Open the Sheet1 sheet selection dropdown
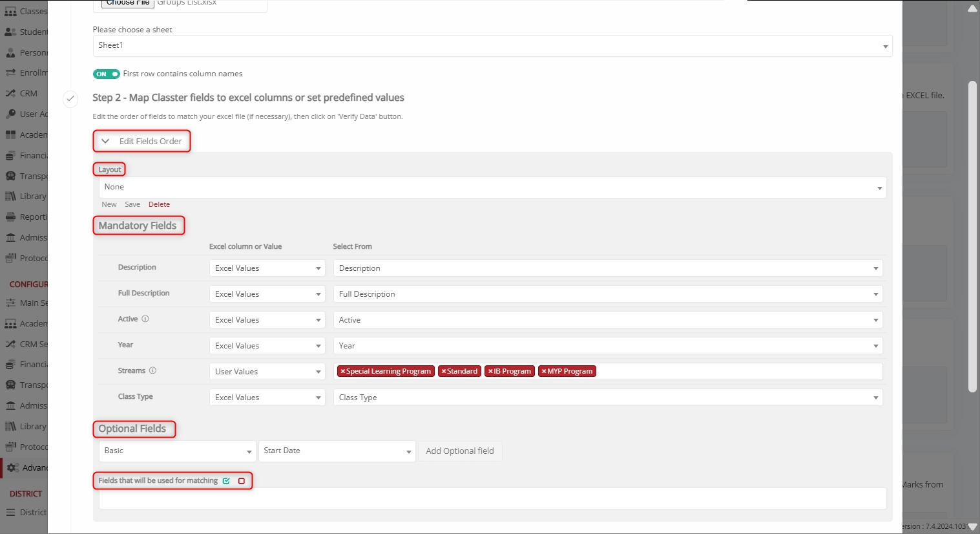This screenshot has height=534, width=980. coord(492,46)
